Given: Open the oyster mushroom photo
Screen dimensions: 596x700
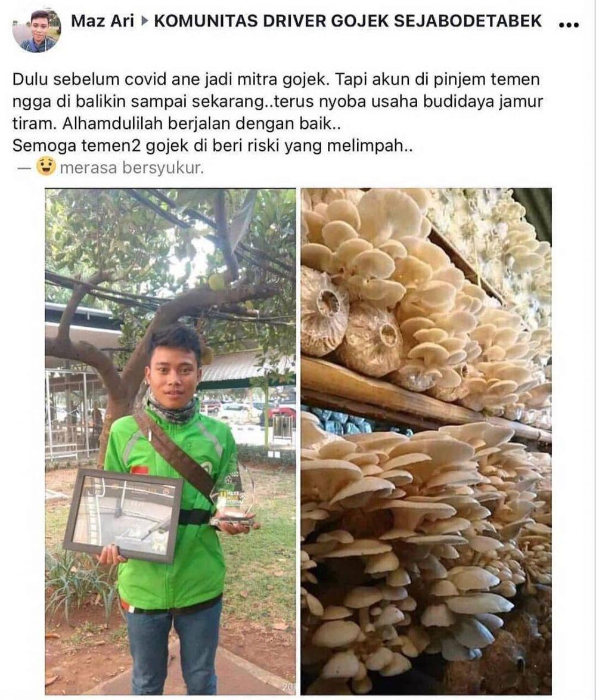Looking at the screenshot, I should [426, 441].
